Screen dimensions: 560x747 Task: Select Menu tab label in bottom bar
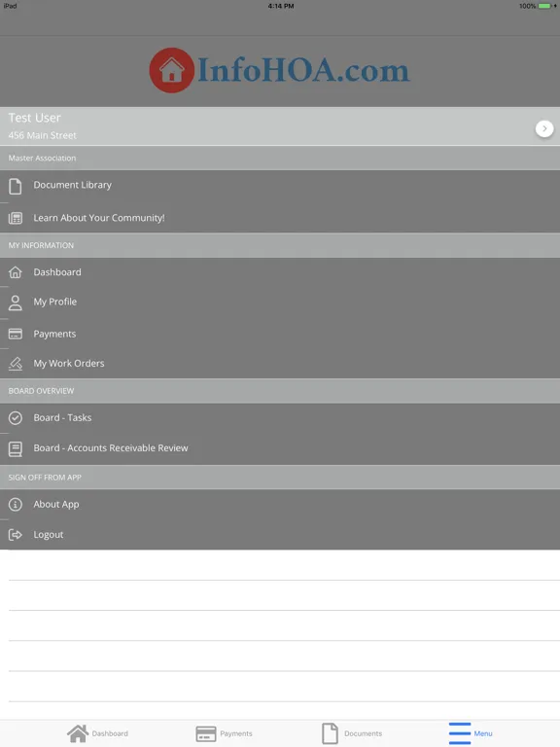coord(483,733)
